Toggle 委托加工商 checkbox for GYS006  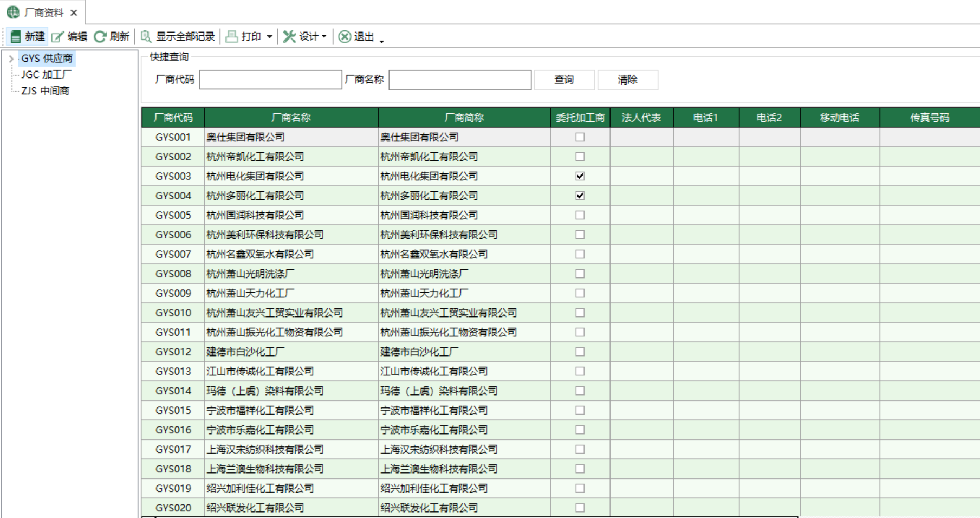(580, 235)
